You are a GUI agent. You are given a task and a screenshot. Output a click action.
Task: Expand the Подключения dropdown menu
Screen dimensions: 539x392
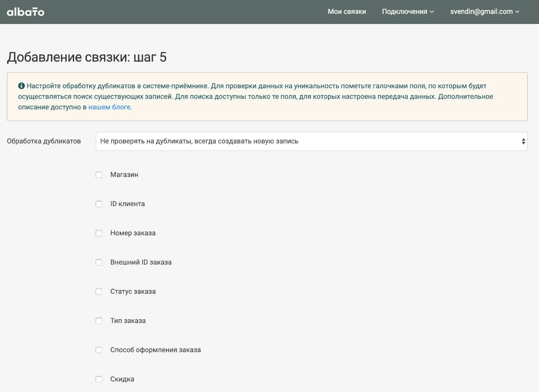[x=408, y=12]
